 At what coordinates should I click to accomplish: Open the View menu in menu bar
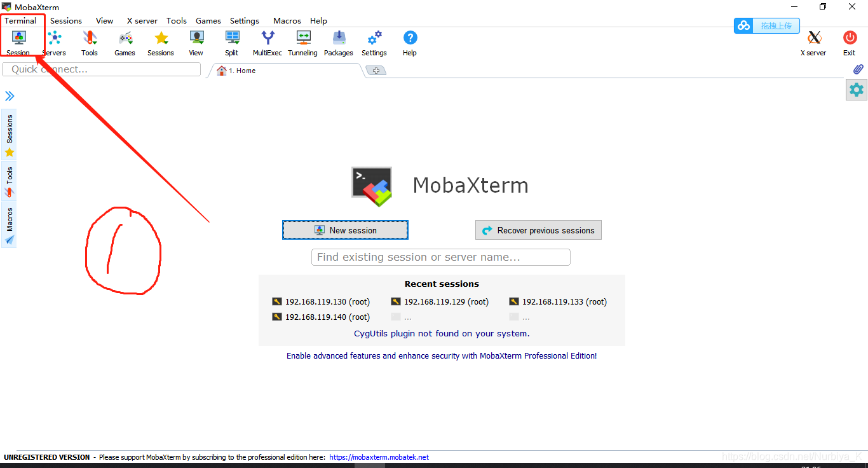105,20
